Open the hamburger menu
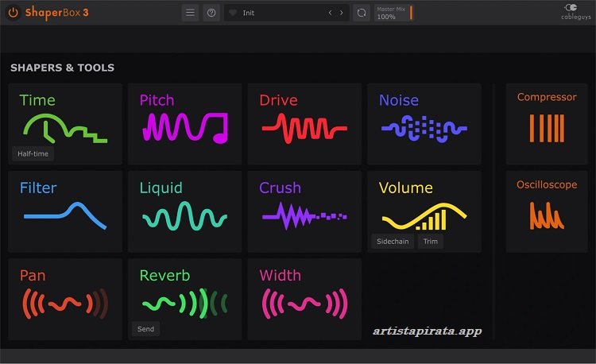The width and height of the screenshot is (596, 364). [190, 13]
